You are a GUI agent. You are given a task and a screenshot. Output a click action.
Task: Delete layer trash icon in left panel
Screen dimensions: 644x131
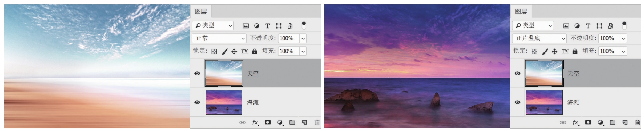click(x=317, y=122)
